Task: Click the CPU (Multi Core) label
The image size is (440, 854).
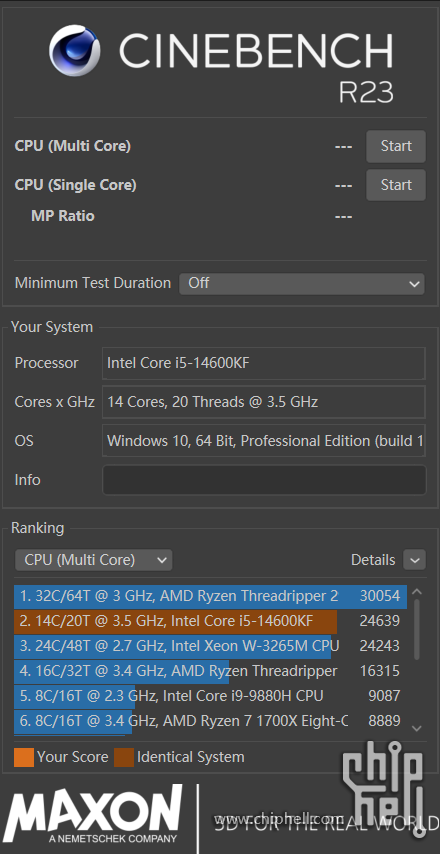Action: (72, 146)
